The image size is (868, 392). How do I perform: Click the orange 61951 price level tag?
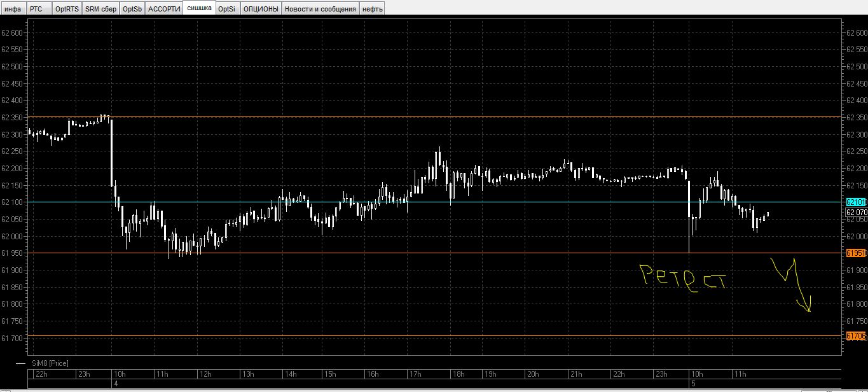[x=856, y=253]
